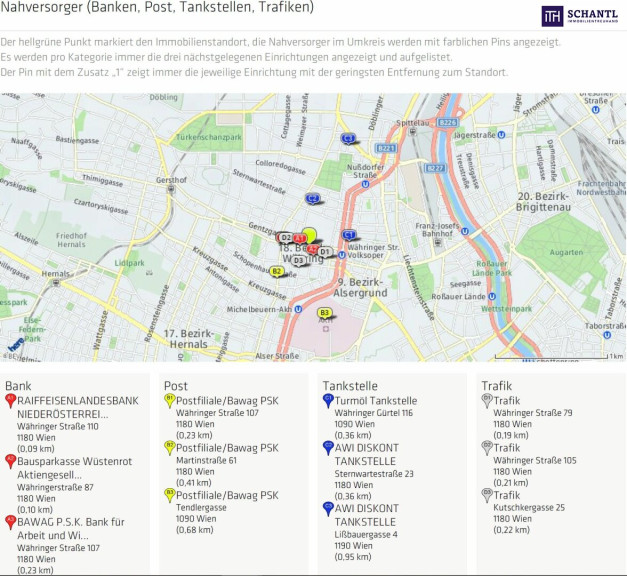
Task: Click the red pin beside RAIFFEISENLANDESBANK in list
Action: pyautogui.click(x=11, y=400)
